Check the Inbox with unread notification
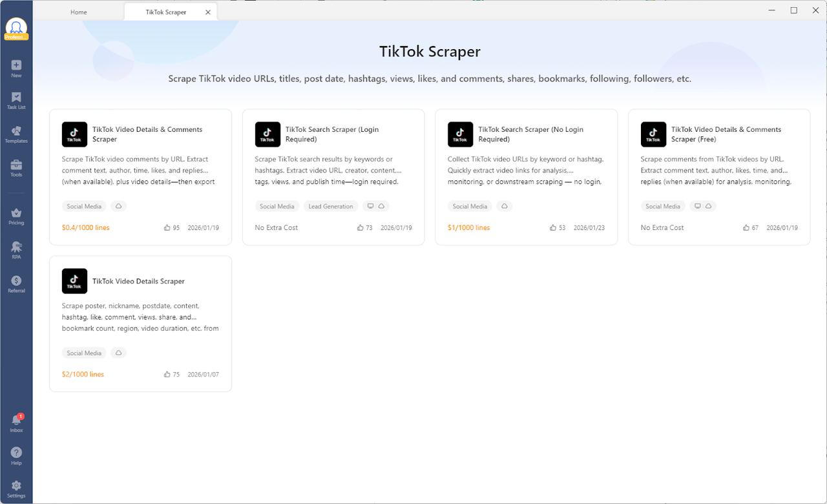The height and width of the screenshot is (504, 827). point(16,421)
